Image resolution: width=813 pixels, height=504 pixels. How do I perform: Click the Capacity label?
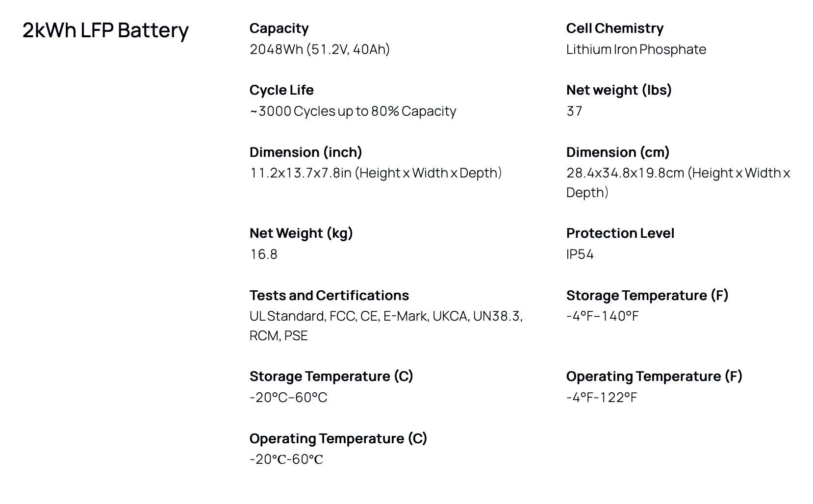pos(279,28)
